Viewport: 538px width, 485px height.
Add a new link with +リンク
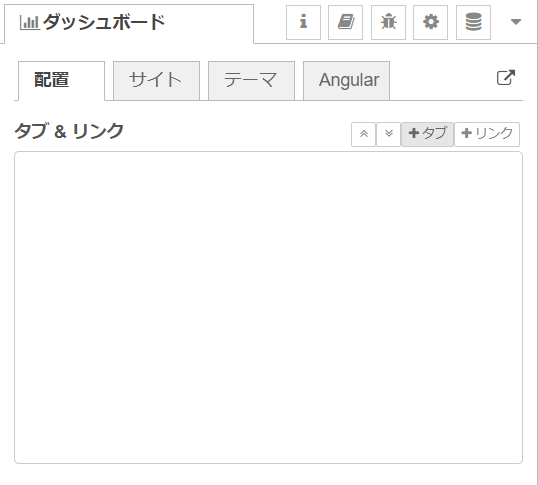tap(487, 134)
